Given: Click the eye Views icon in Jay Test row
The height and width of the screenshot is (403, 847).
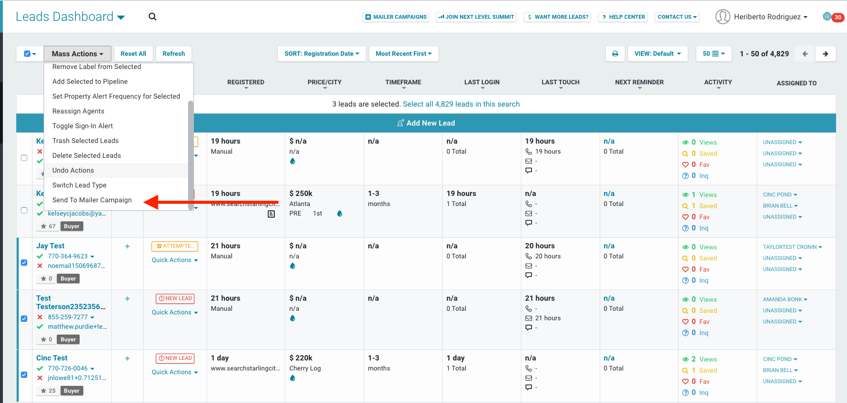Looking at the screenshot, I should point(685,247).
